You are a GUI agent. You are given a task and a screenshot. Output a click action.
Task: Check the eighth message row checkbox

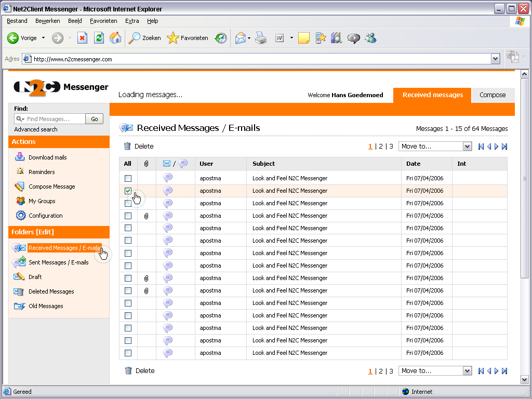click(128, 265)
